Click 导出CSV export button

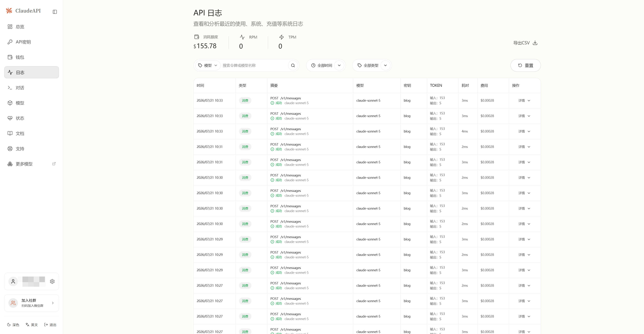pyautogui.click(x=525, y=43)
